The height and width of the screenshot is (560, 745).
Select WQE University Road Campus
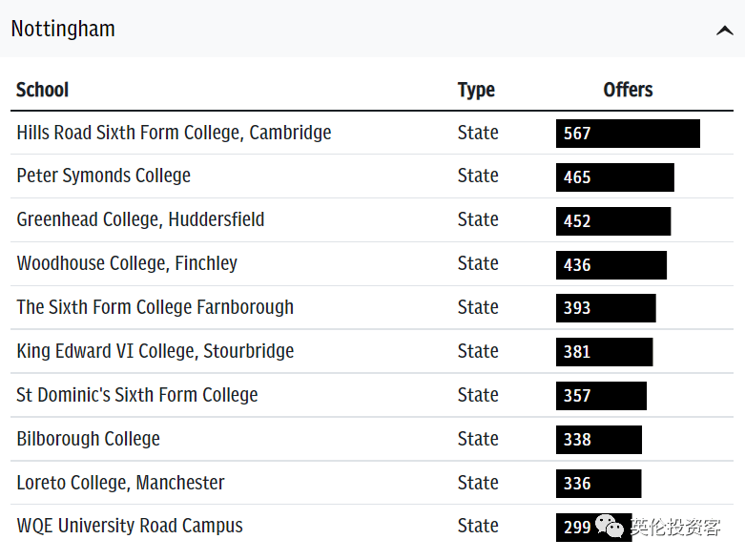point(129,526)
